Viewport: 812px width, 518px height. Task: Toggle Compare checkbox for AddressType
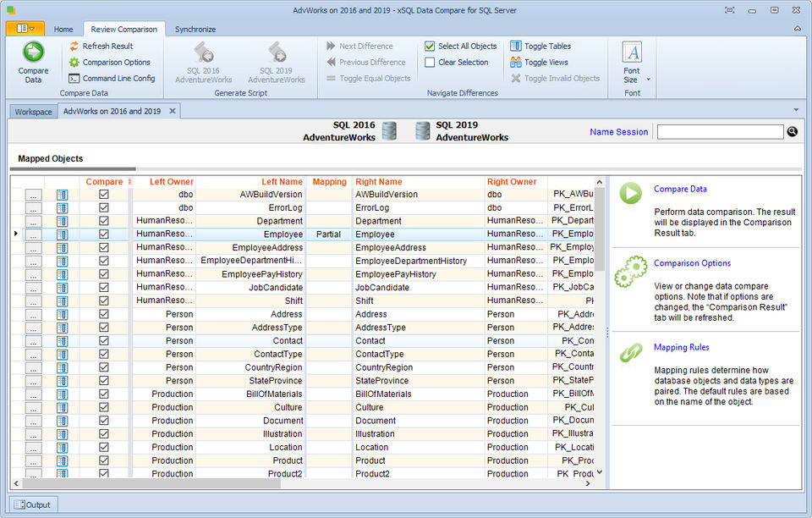pos(104,328)
